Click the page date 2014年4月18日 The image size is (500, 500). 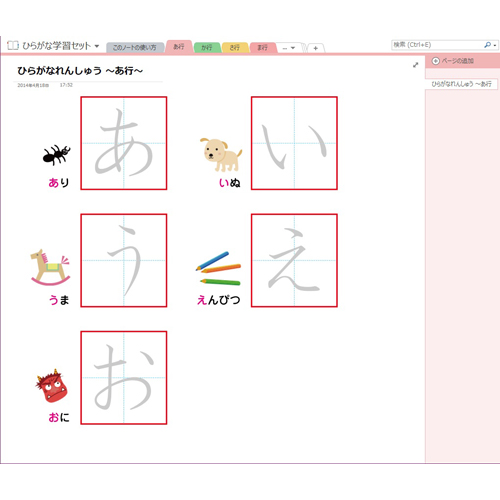click(33, 85)
